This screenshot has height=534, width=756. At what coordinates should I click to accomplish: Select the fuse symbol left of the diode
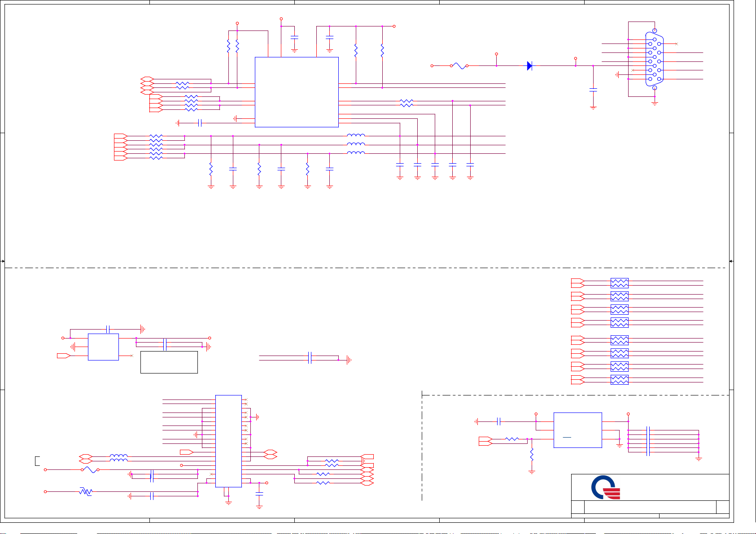pos(459,66)
